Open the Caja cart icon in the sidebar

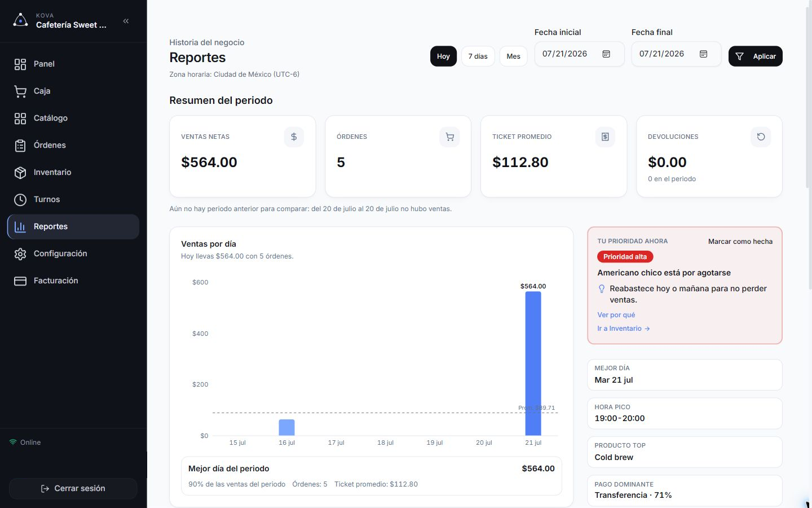click(20, 91)
